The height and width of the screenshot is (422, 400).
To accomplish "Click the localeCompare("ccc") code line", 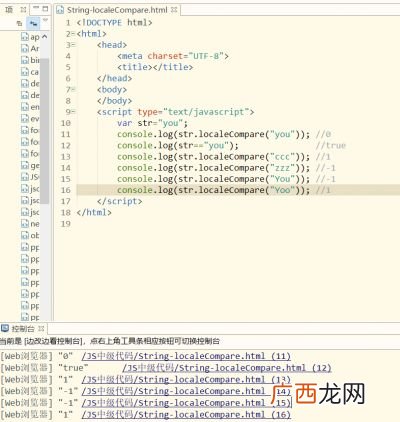I will 213,157.
